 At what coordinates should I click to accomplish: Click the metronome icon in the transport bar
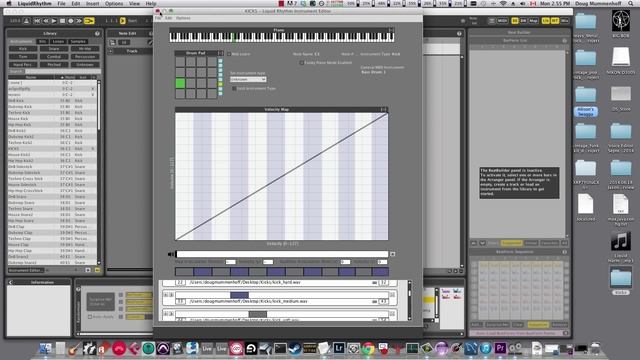[27, 21]
